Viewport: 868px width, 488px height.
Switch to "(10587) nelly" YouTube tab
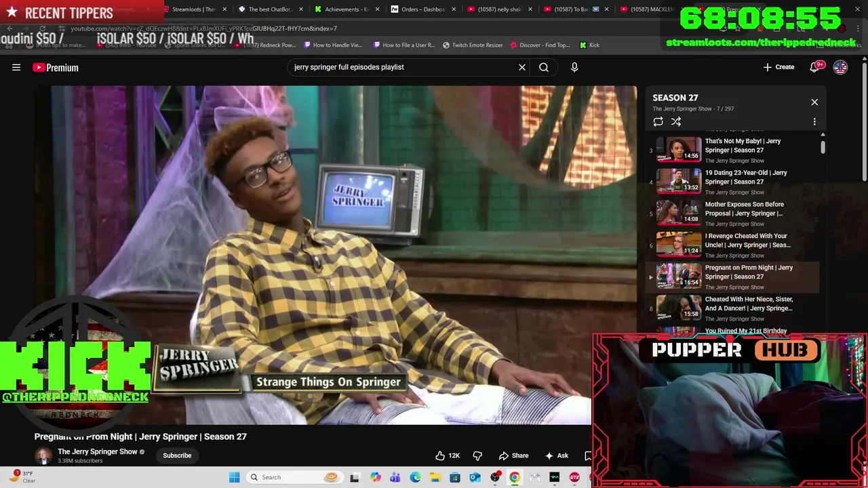[498, 9]
